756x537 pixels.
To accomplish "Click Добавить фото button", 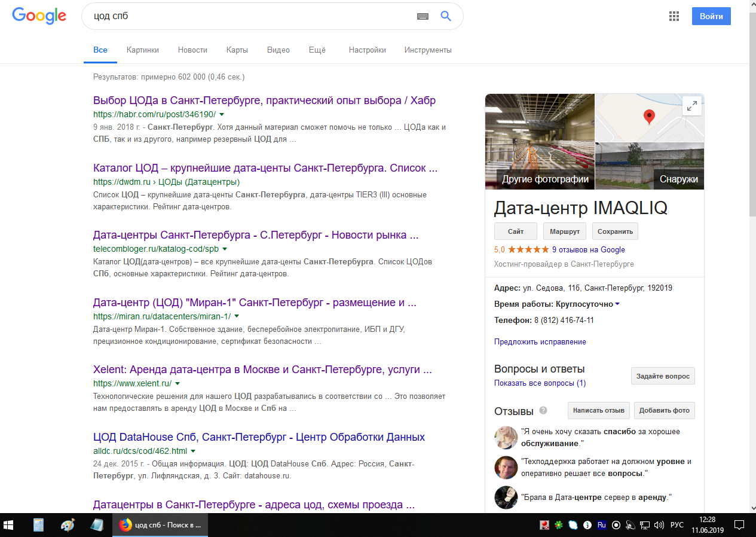I will pos(665,410).
